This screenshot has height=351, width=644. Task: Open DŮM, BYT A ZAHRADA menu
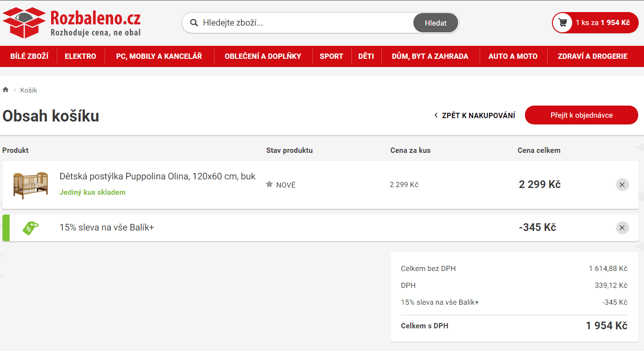[x=430, y=56]
